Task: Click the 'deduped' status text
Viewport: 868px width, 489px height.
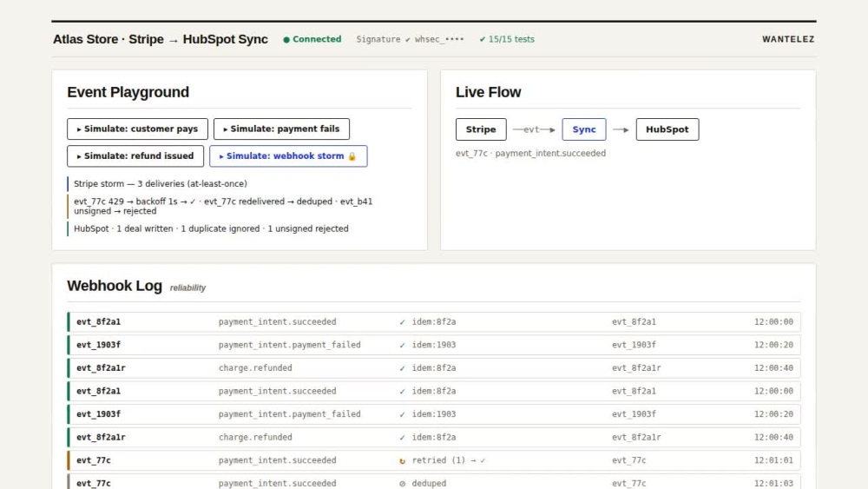Action: click(x=429, y=484)
